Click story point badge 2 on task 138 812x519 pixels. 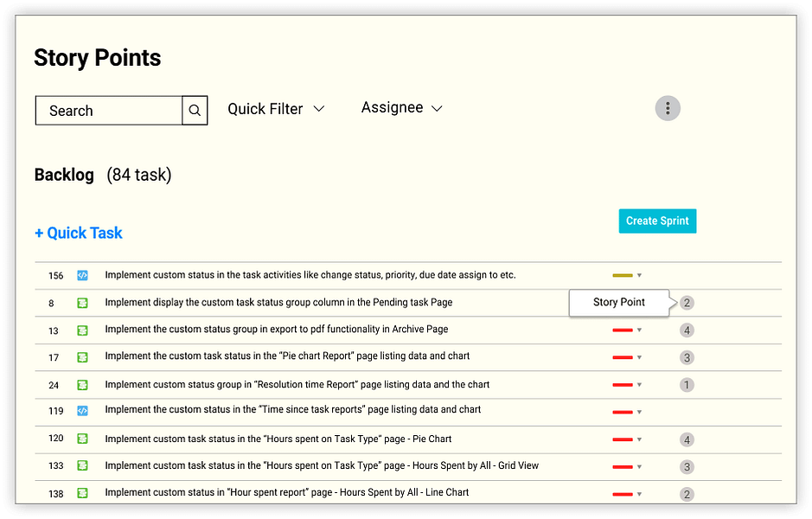(687, 495)
